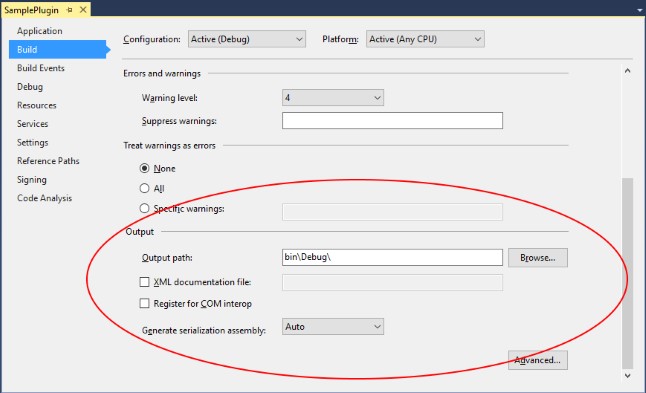
Task: Open the Platform dropdown
Action: 425,39
